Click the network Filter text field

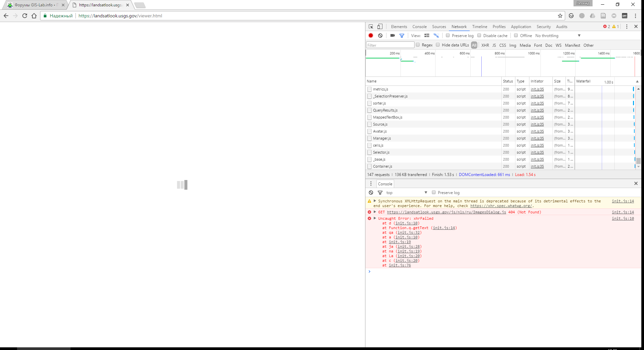[390, 45]
